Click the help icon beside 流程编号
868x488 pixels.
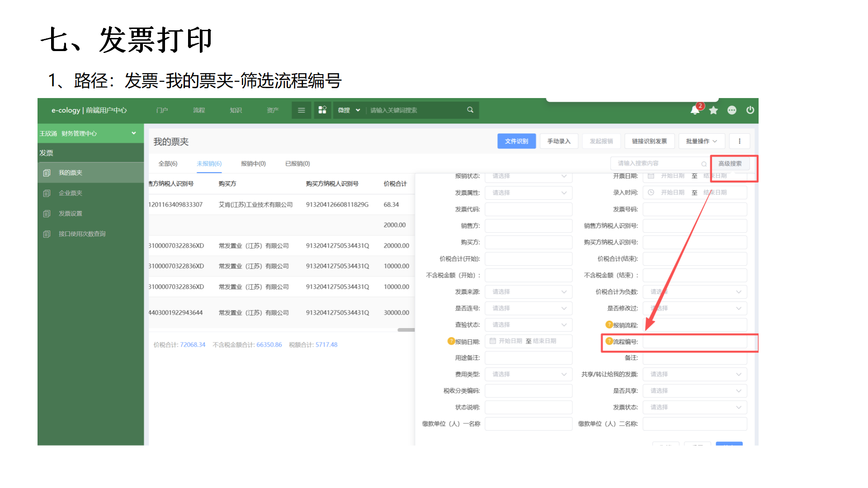(609, 341)
